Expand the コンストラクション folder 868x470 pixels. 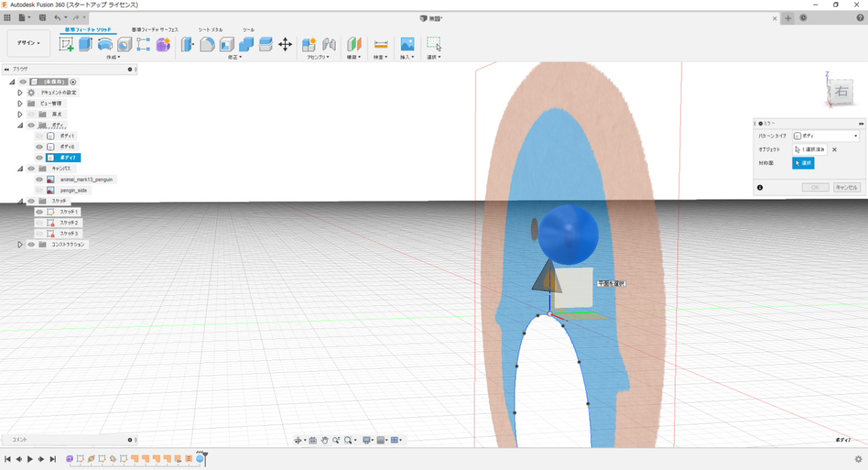20,244
